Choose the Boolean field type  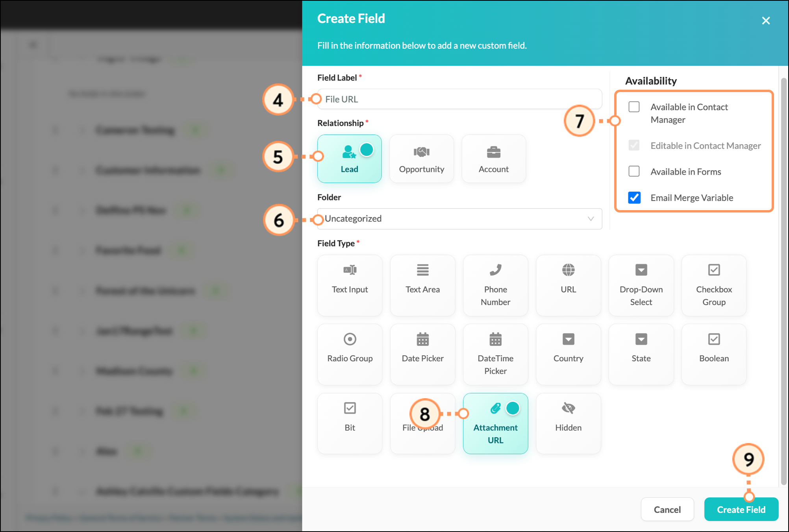pyautogui.click(x=714, y=354)
